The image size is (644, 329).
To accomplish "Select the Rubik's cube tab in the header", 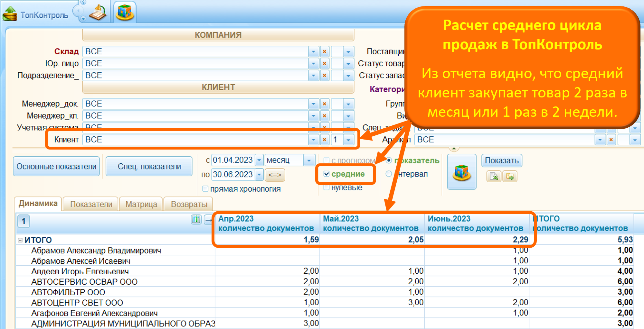I will coord(125,12).
